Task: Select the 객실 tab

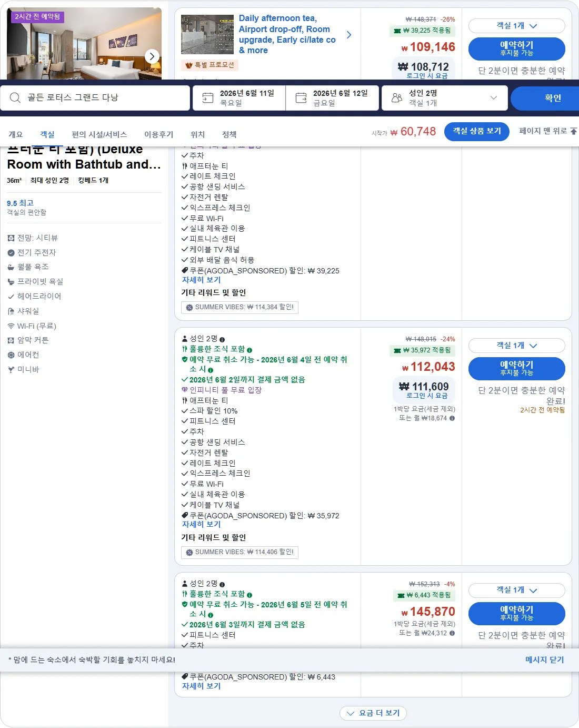Action: (x=47, y=134)
